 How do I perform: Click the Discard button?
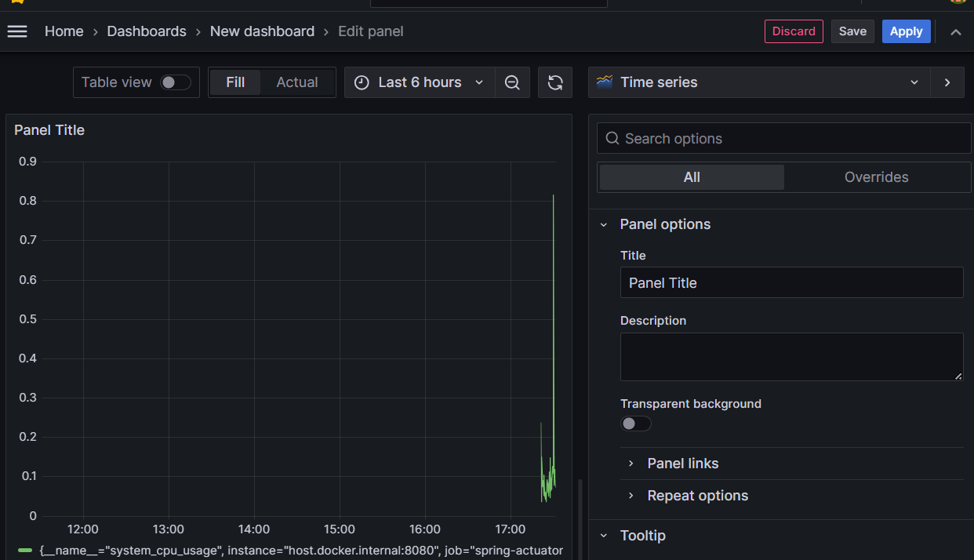(794, 31)
